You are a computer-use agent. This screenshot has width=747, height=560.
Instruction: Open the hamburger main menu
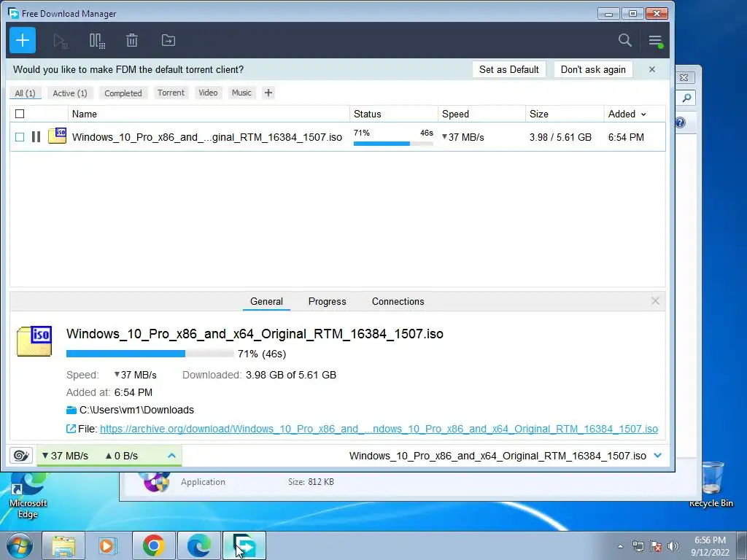click(x=656, y=41)
